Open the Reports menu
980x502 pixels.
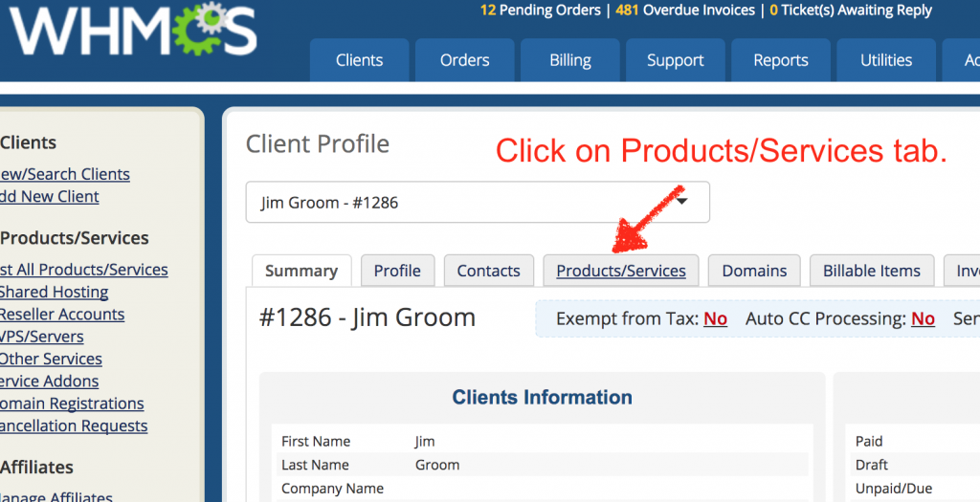tap(781, 60)
